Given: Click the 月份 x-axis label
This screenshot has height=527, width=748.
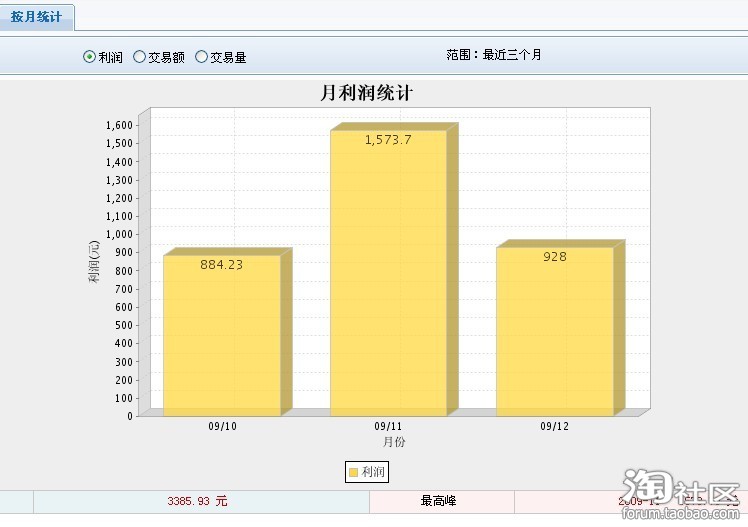Looking at the screenshot, I should [394, 442].
